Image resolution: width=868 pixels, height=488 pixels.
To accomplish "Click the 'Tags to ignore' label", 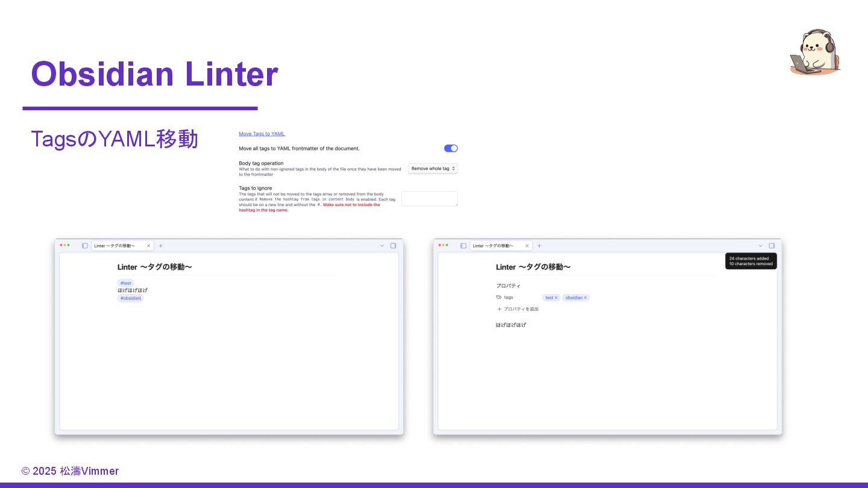I will tap(256, 188).
